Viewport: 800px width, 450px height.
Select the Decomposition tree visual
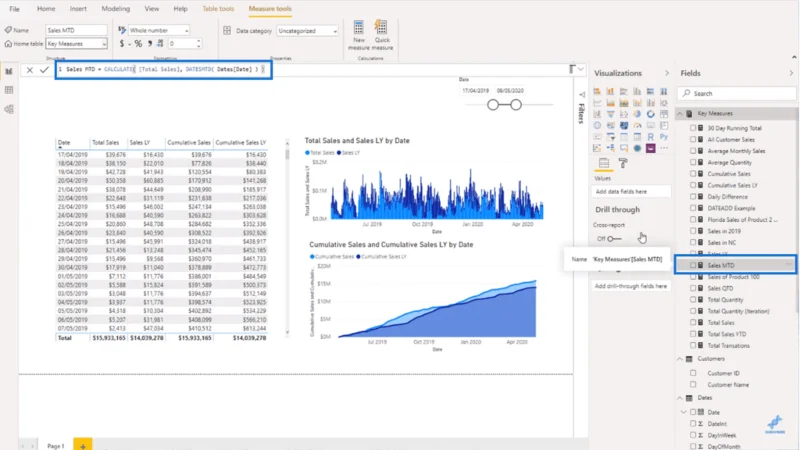tap(610, 148)
